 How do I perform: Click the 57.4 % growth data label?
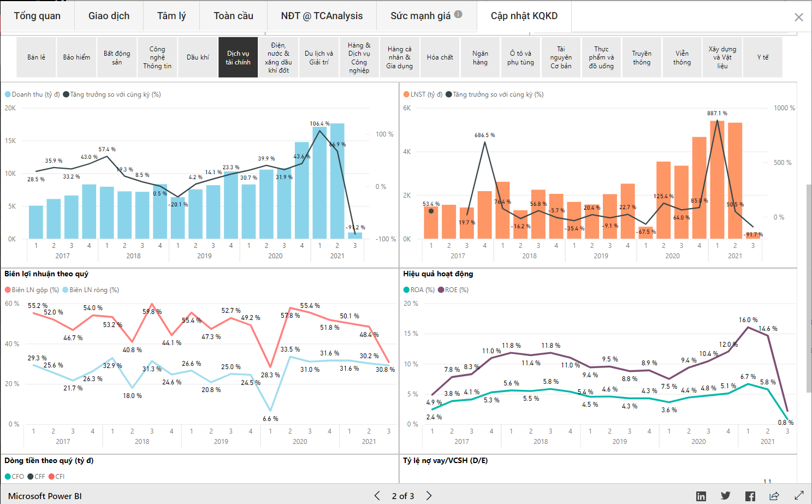pos(107,149)
